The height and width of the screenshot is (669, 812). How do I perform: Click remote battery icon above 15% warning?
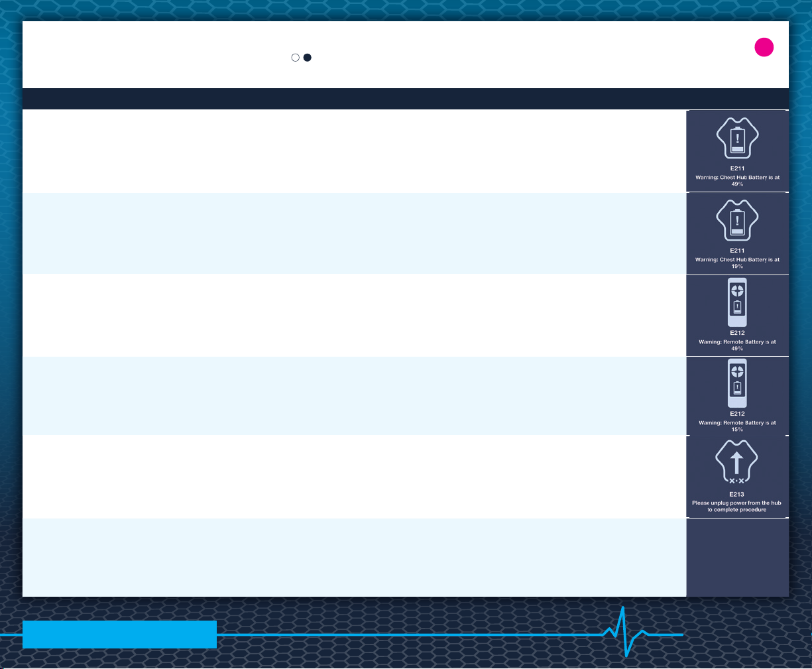(737, 383)
